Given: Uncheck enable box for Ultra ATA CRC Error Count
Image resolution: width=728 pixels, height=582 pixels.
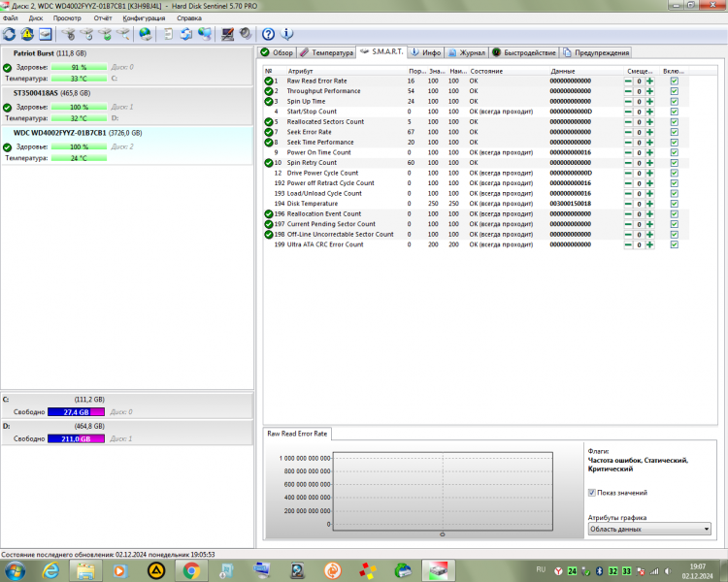Looking at the screenshot, I should click(675, 244).
